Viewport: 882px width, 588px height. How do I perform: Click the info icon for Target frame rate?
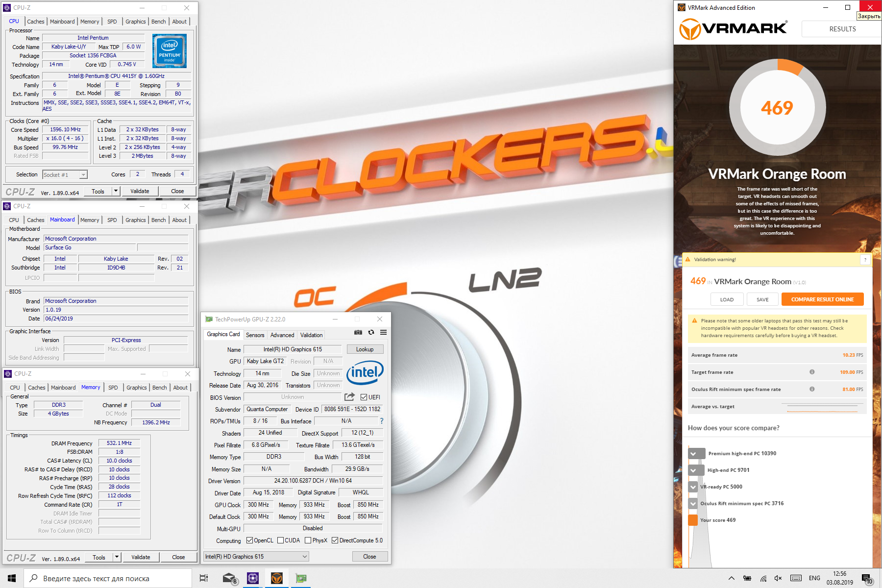point(812,372)
